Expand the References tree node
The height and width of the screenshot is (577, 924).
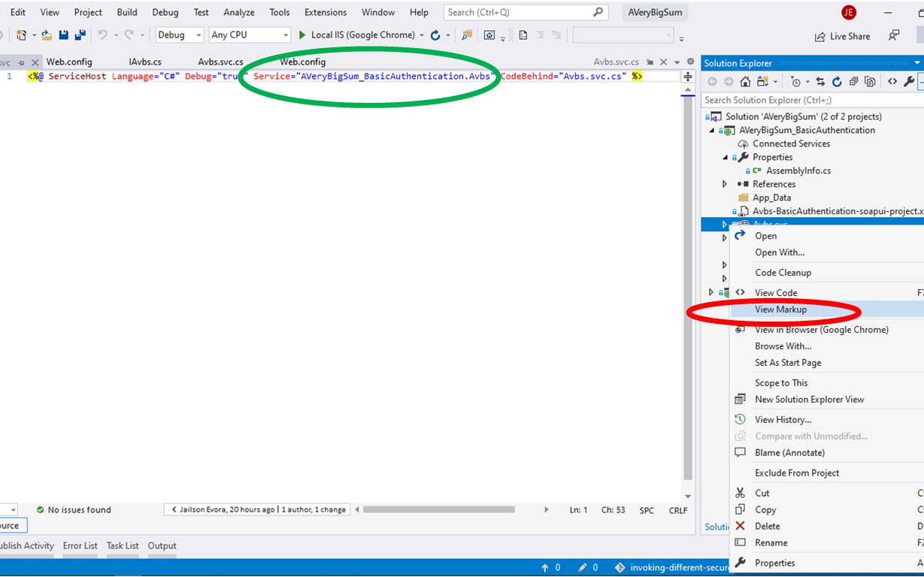pos(725,184)
